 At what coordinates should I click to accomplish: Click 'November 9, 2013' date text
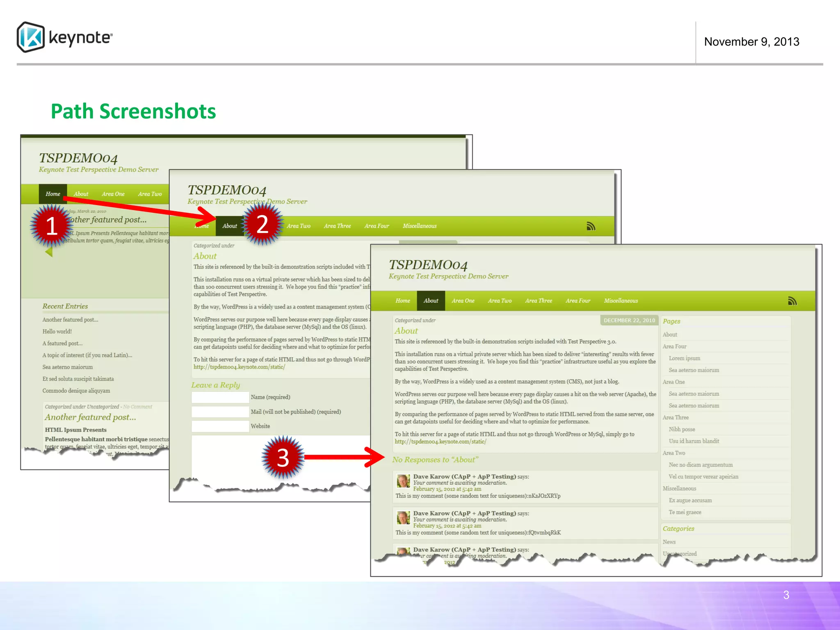tap(751, 41)
